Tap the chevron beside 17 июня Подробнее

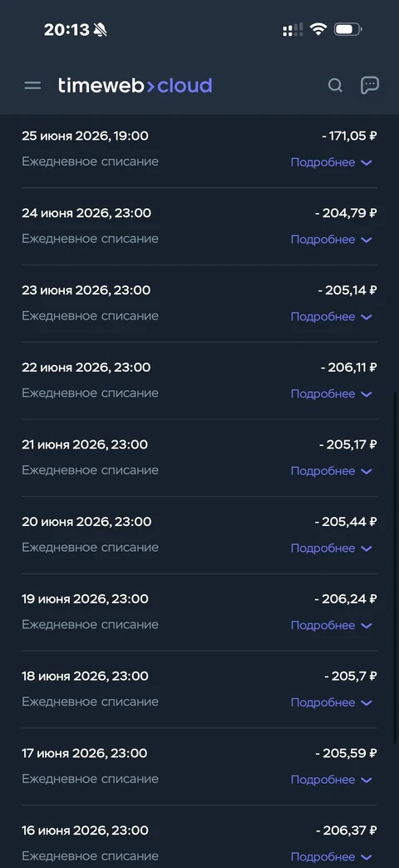coord(367,780)
